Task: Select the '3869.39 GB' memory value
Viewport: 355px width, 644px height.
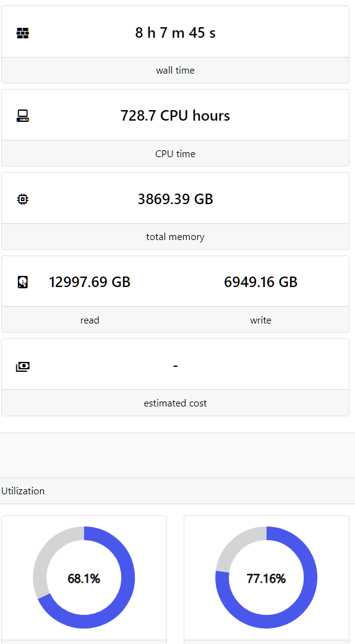Action: coord(175,199)
